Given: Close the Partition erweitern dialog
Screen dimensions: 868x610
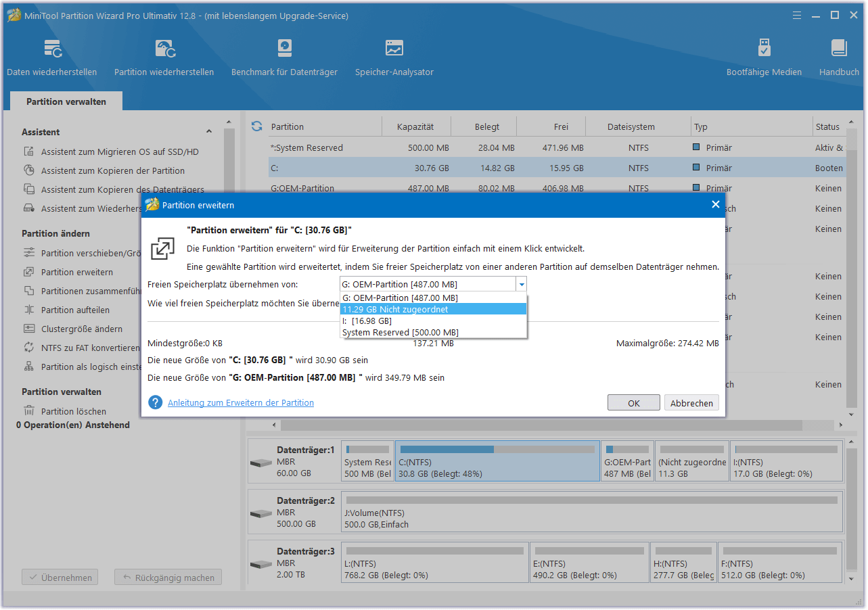Looking at the screenshot, I should click(x=716, y=204).
